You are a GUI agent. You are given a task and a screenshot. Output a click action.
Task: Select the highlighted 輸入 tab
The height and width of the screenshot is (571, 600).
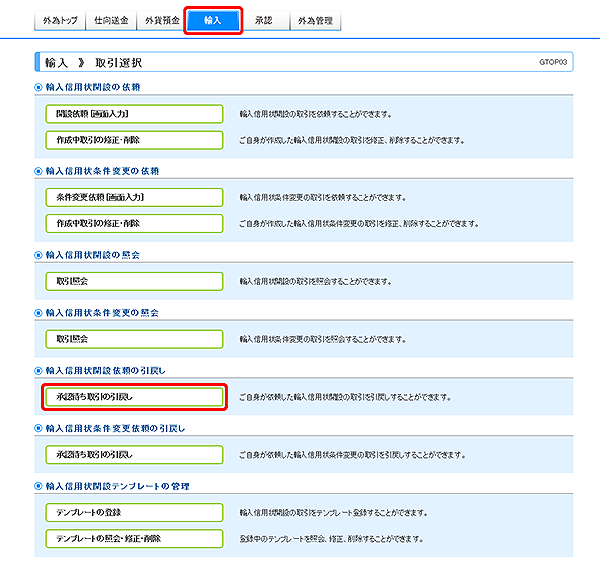click(x=214, y=19)
